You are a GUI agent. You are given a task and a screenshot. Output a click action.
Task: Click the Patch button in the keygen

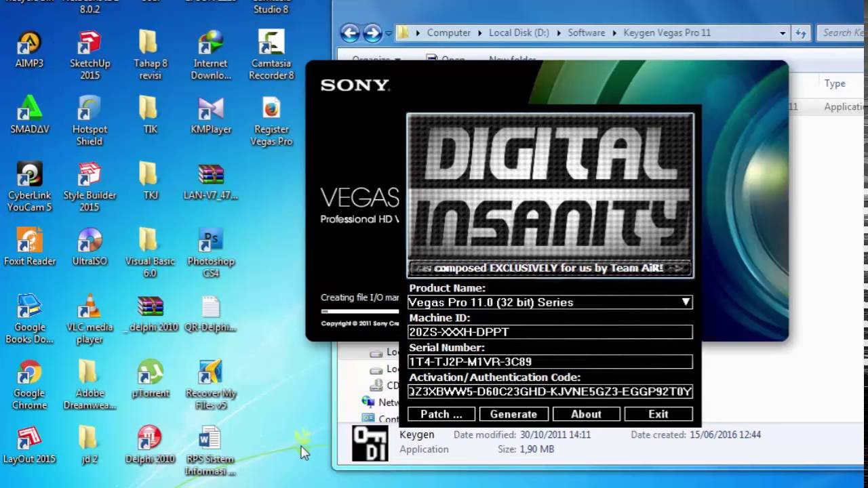[x=441, y=414]
